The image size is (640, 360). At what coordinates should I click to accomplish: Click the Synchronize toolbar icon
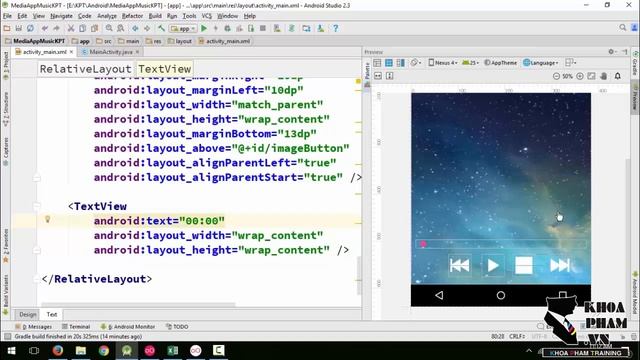30,28
